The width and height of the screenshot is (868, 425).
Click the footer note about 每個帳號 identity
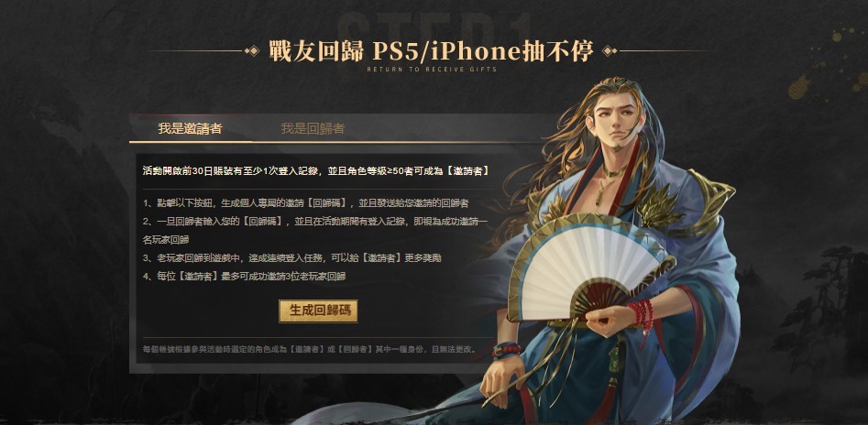[310, 350]
